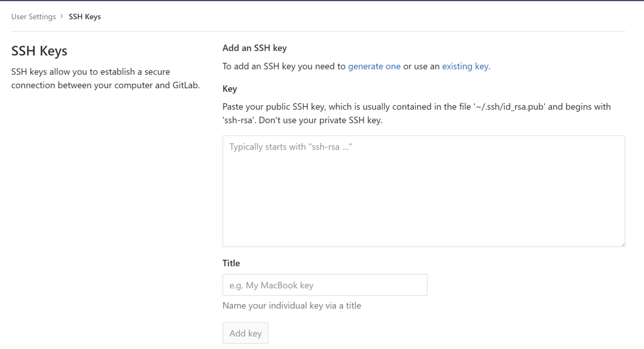This screenshot has width=644, height=349.
Task: Open the User Settings breadcrumb link
Action: coord(33,17)
